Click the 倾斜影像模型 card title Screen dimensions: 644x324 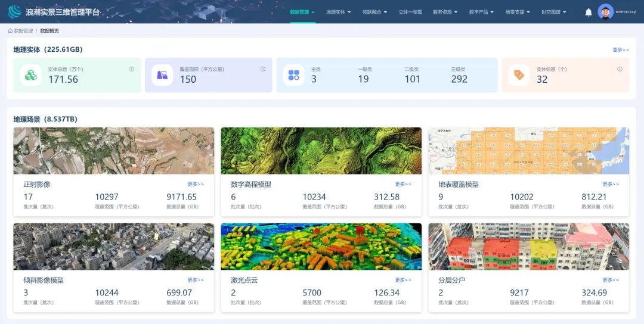pyautogui.click(x=44, y=281)
